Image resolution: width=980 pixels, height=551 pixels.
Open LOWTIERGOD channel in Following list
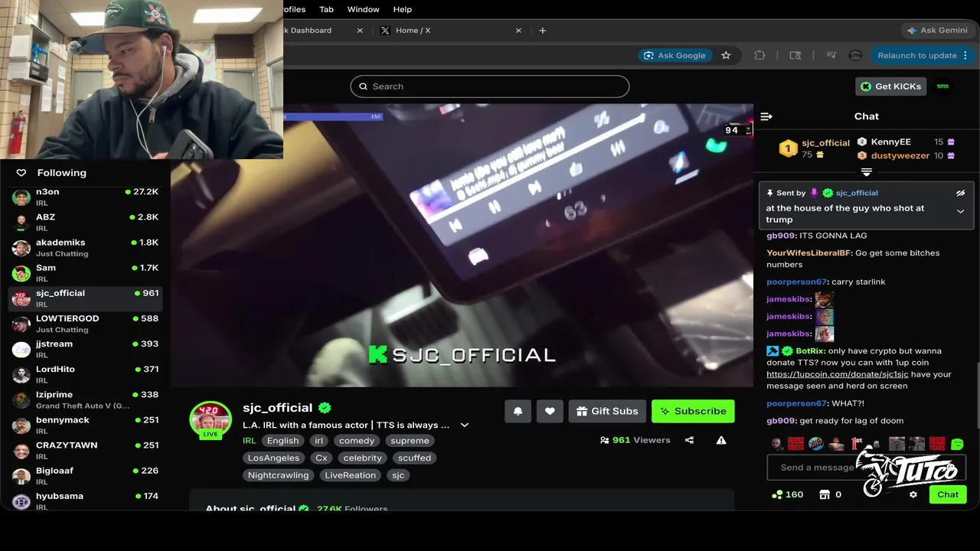click(85, 323)
